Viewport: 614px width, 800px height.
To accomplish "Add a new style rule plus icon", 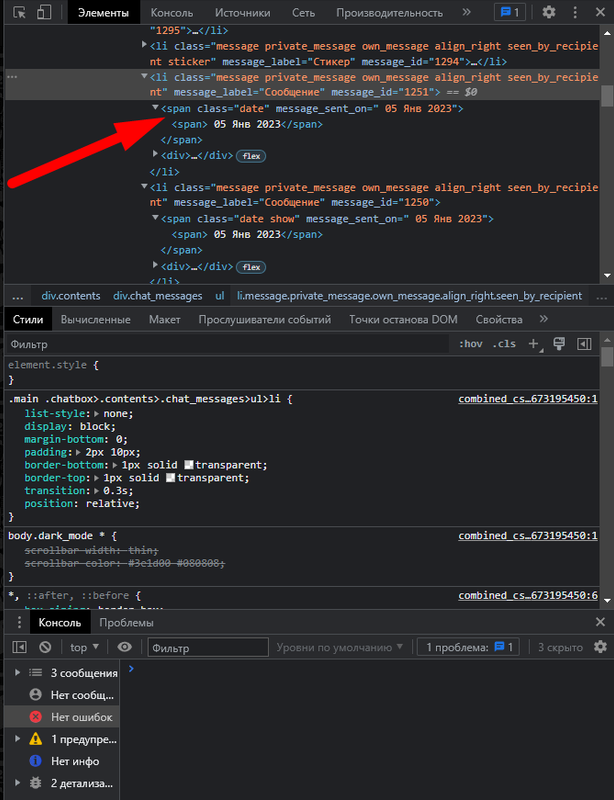I will point(534,344).
